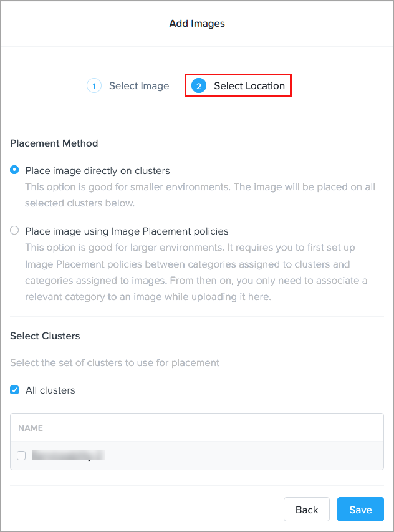The image size is (394, 532).
Task: Click the blue step 2 circle icon
Action: click(x=199, y=86)
